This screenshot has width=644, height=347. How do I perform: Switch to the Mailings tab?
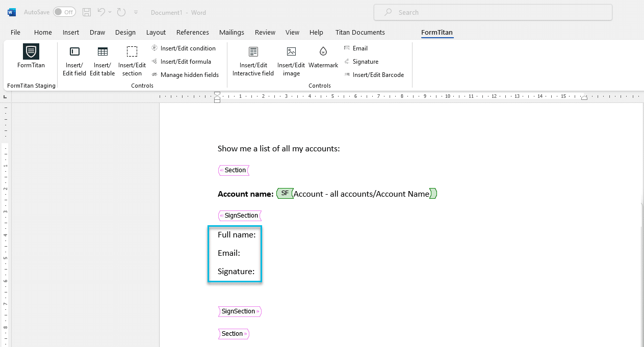pos(231,32)
